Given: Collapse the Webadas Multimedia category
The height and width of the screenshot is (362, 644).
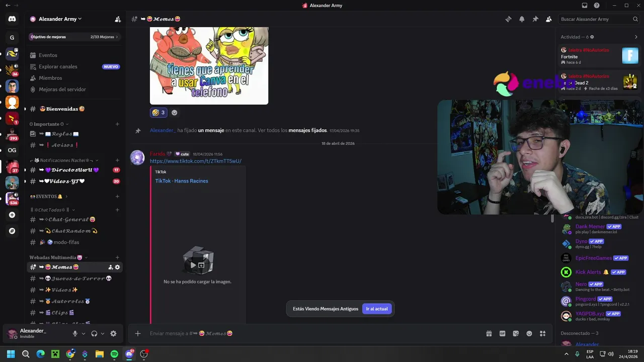Looking at the screenshot, I should click(x=58, y=257).
